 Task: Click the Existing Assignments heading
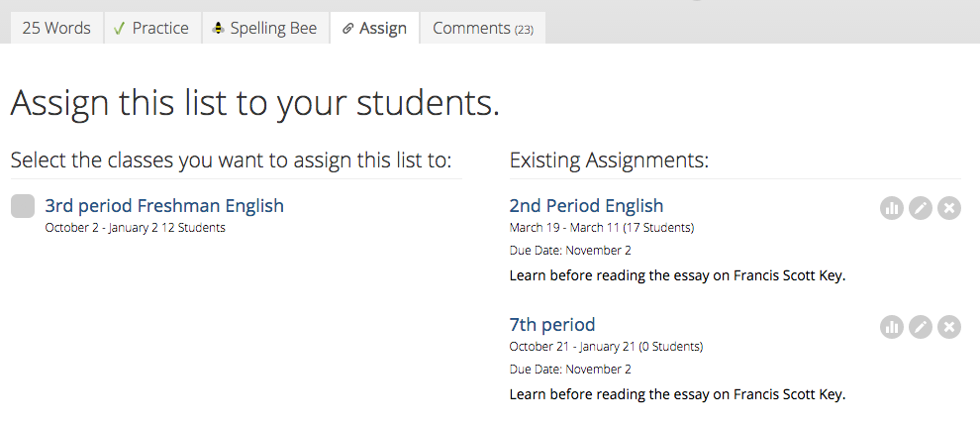click(x=609, y=160)
